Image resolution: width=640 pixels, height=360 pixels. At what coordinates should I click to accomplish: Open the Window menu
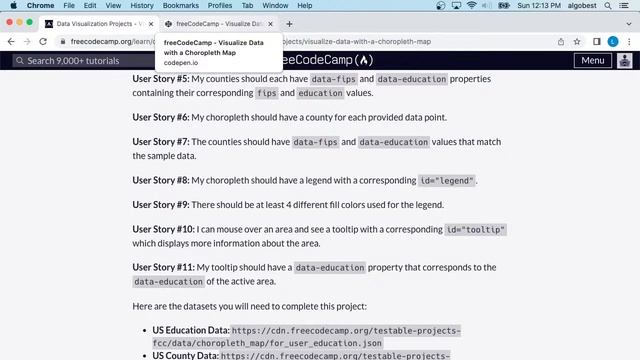point(275,5)
